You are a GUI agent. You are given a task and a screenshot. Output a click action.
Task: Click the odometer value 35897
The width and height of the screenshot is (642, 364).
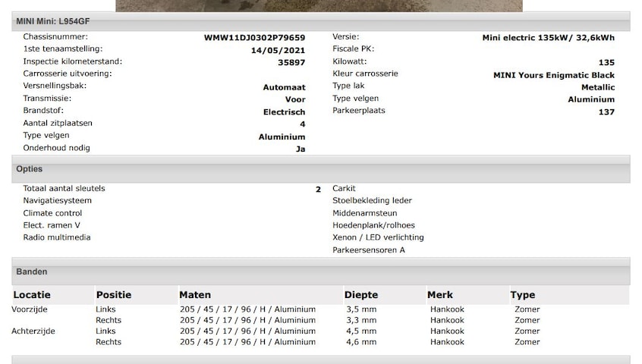[291, 63]
